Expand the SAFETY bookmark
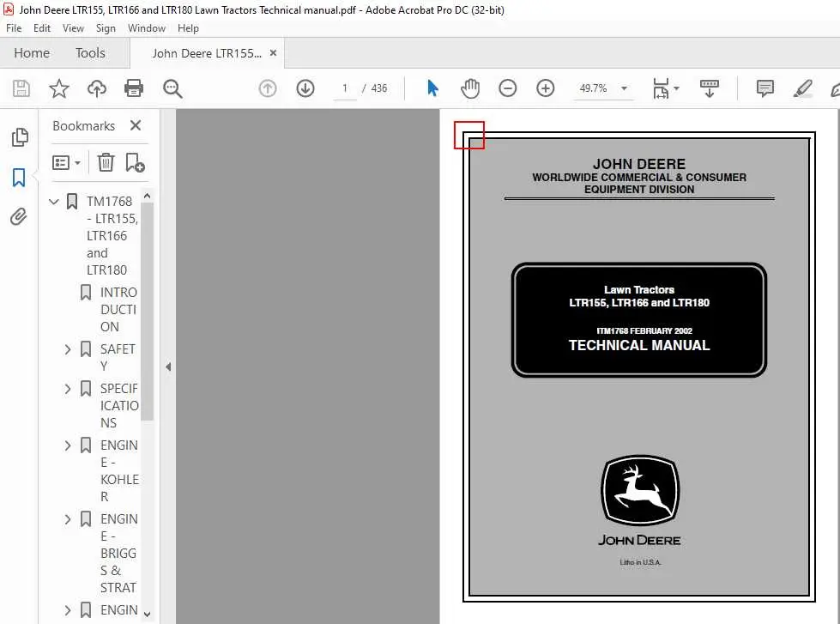The width and height of the screenshot is (840, 624). (x=68, y=349)
